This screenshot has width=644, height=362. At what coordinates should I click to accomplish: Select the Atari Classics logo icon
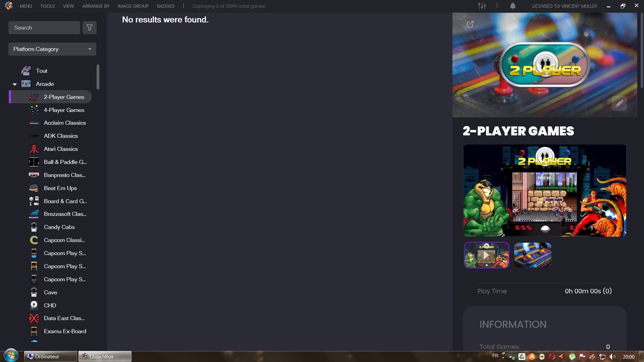click(x=34, y=149)
